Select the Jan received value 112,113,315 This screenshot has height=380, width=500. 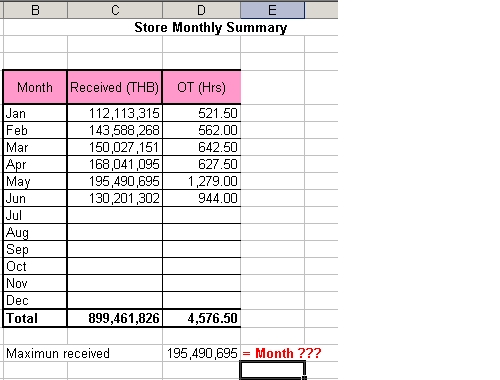pyautogui.click(x=115, y=113)
